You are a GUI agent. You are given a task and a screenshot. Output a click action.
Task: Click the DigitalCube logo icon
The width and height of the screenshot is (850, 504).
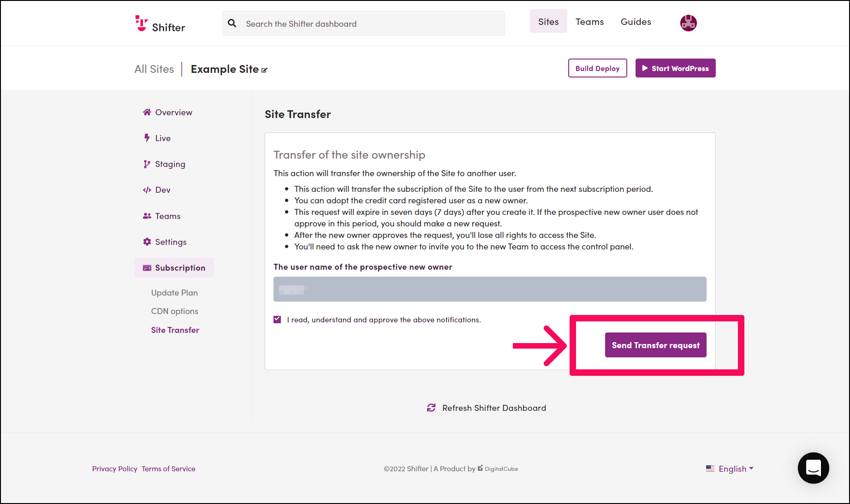(480, 468)
